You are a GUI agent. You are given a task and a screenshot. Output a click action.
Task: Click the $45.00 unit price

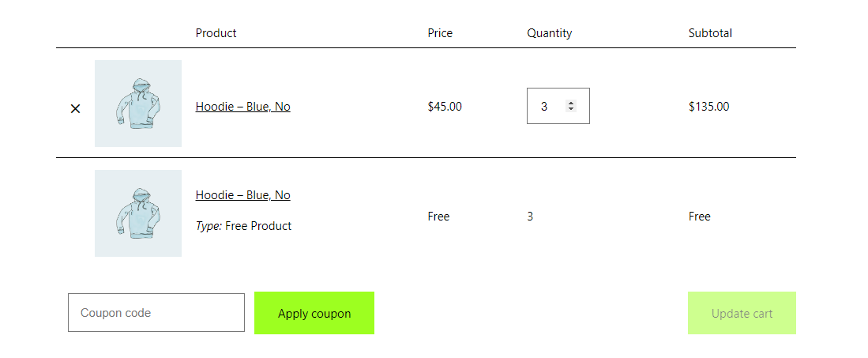click(x=445, y=107)
